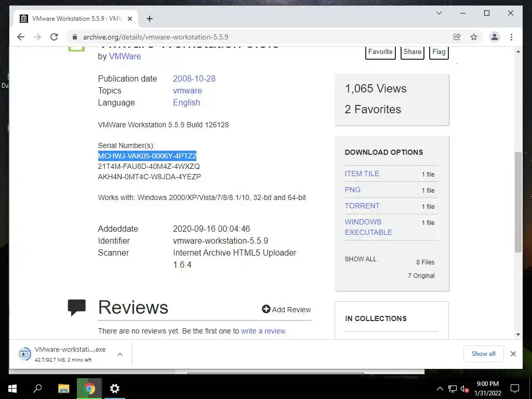Click the muted volume tray icon
Image resolution: width=532 pixels, height=399 pixels.
[x=464, y=389]
